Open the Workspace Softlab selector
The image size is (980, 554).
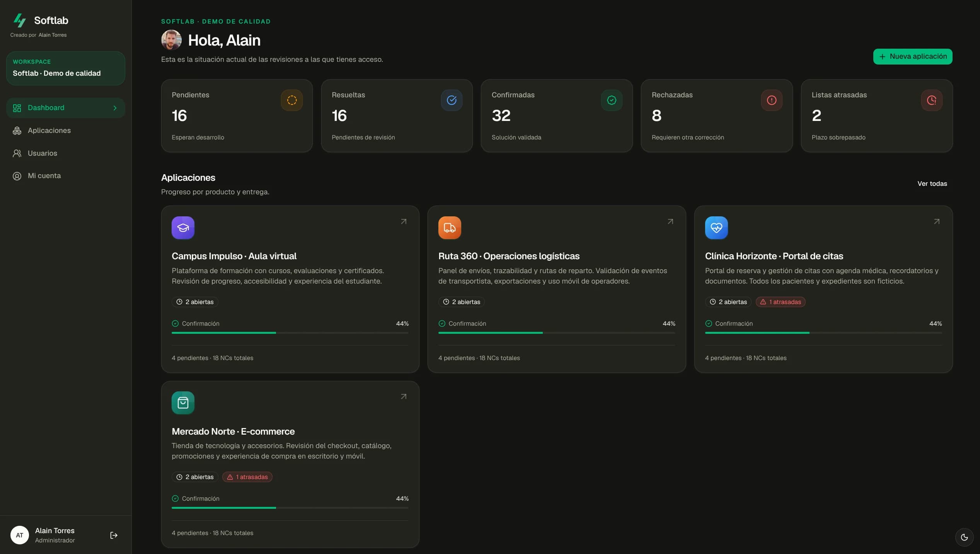pyautogui.click(x=66, y=68)
